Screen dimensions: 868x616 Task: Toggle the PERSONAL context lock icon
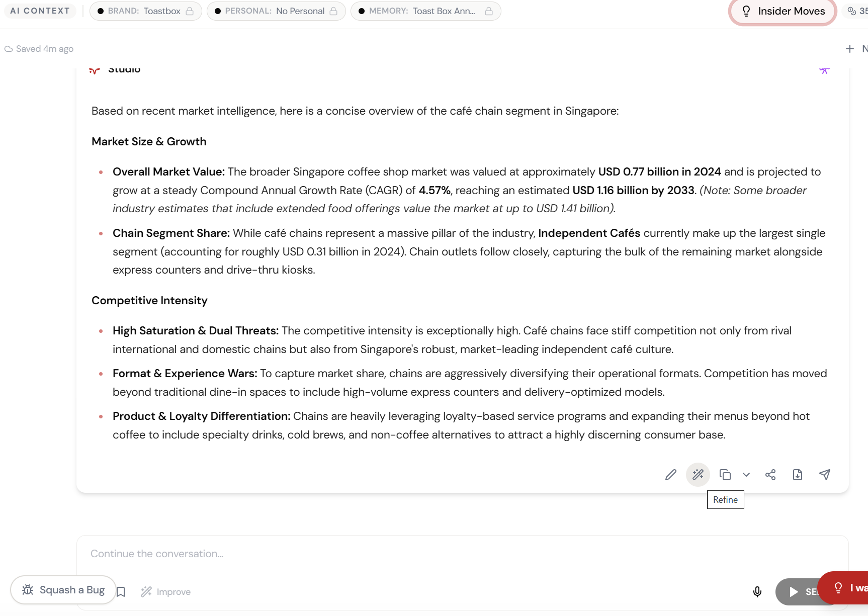[x=333, y=11]
